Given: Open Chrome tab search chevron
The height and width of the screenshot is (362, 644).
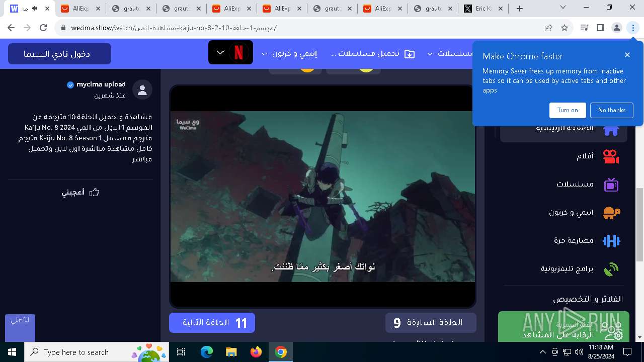Looking at the screenshot, I should 563,8.
